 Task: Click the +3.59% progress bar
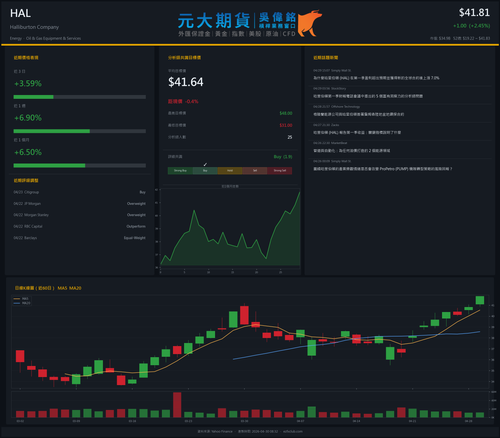pyautogui.click(x=80, y=97)
